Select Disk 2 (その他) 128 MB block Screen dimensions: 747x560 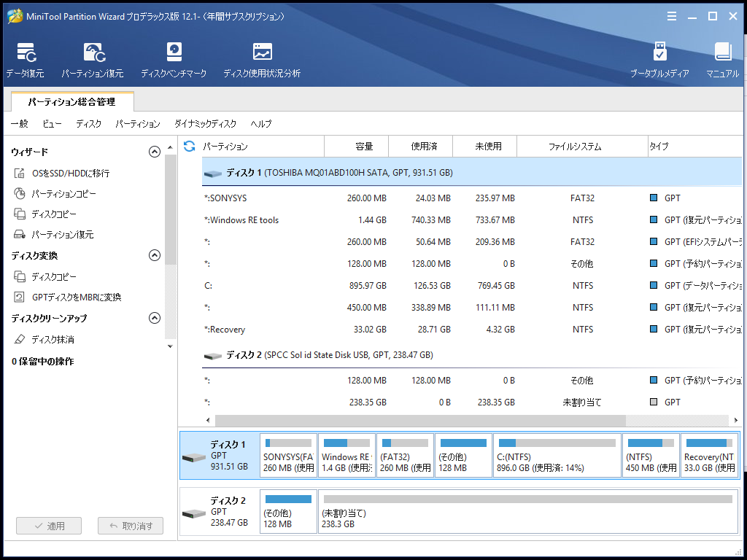coord(288,511)
